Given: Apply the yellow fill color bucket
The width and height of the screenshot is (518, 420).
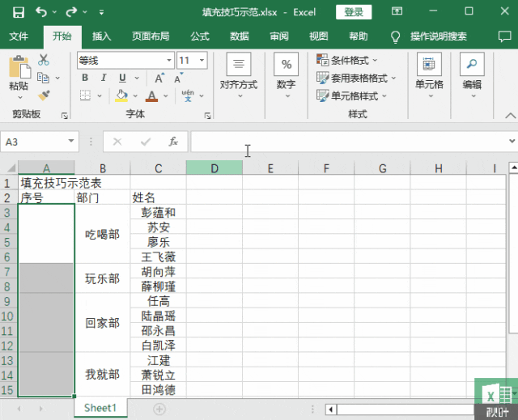Looking at the screenshot, I should pos(121,95).
